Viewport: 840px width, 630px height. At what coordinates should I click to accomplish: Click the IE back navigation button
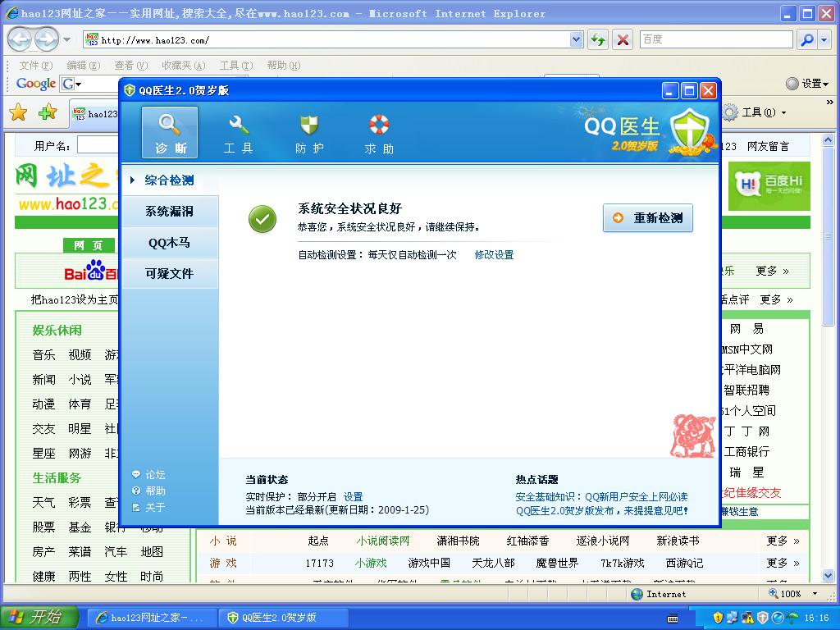point(20,39)
